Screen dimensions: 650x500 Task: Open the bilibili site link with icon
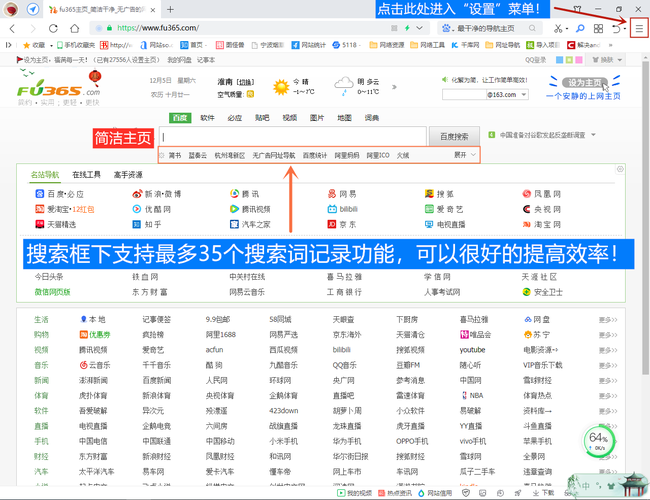[342, 209]
